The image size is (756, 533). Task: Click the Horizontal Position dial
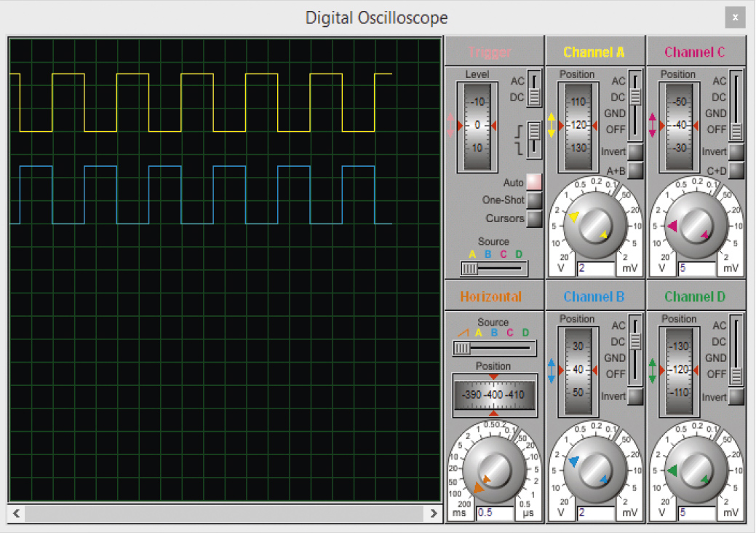point(494,395)
